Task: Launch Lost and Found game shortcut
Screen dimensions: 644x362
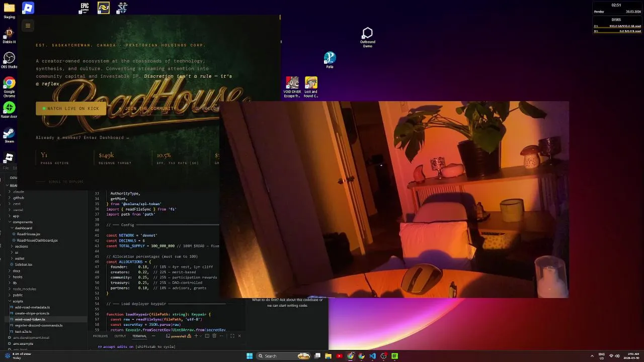Action: tap(311, 87)
